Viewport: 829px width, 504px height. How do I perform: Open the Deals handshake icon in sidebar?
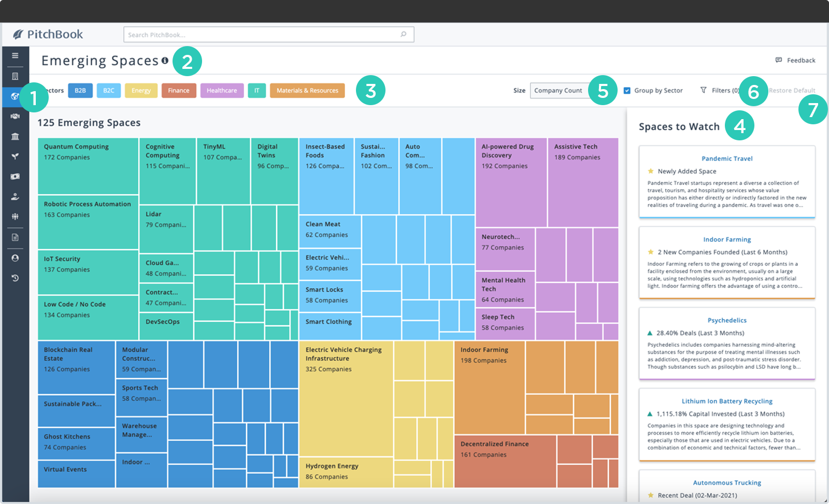coord(15,116)
